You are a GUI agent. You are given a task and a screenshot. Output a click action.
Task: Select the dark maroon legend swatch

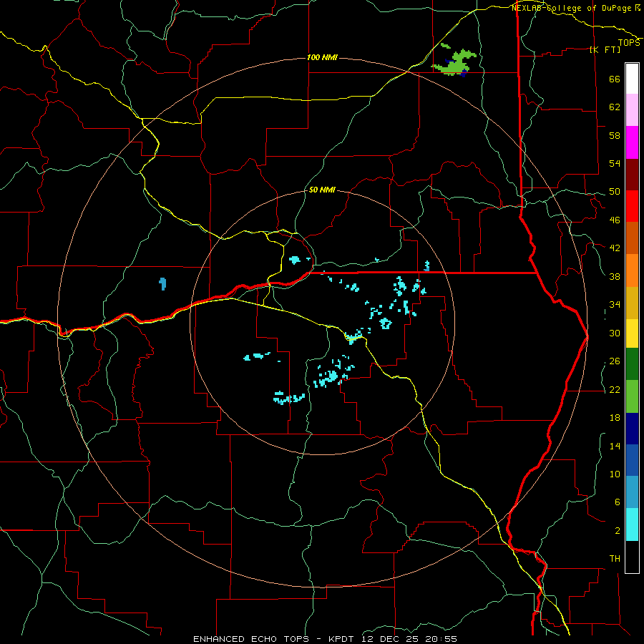[632, 174]
